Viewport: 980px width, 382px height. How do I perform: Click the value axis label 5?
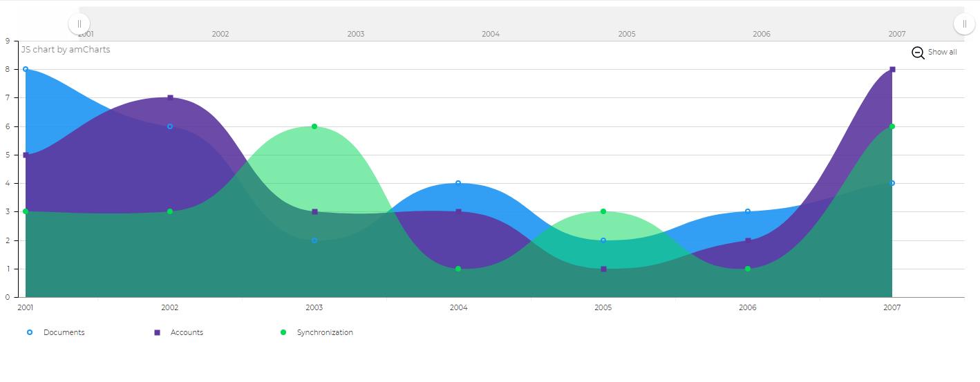(7, 155)
